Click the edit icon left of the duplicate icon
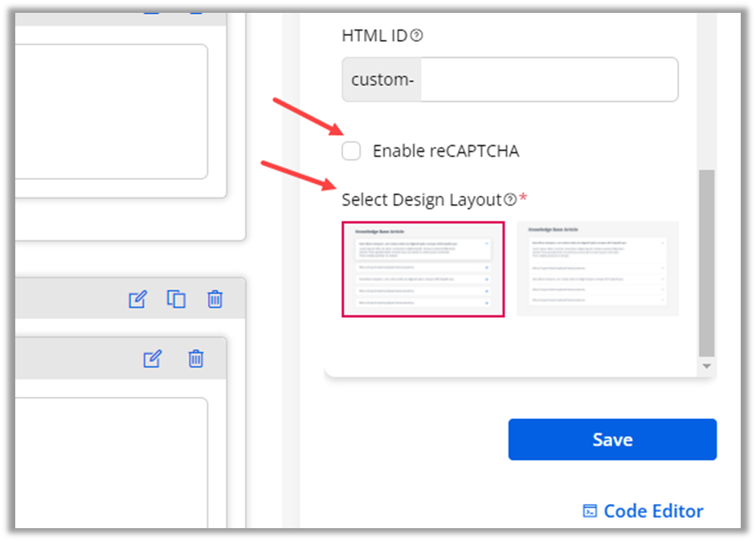This screenshot has width=756, height=541. pos(138,299)
